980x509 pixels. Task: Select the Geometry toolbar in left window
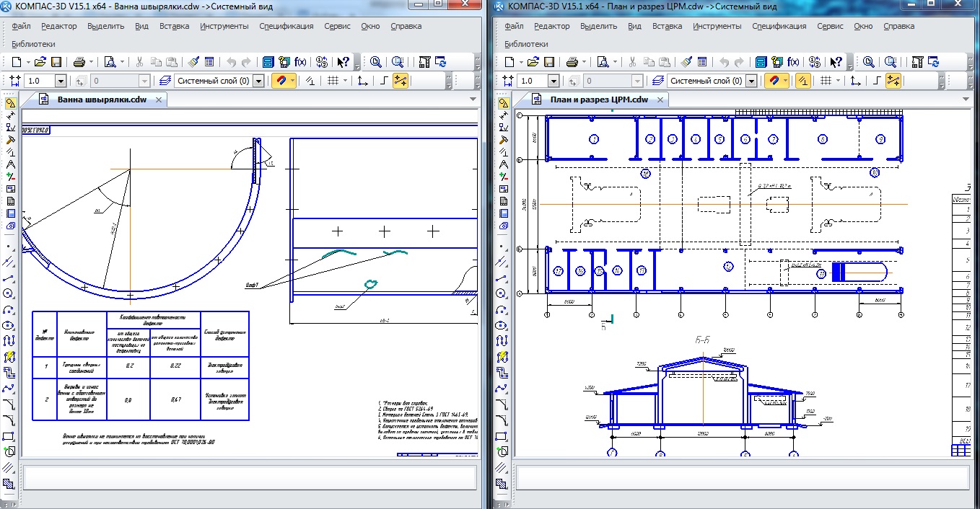[11, 104]
